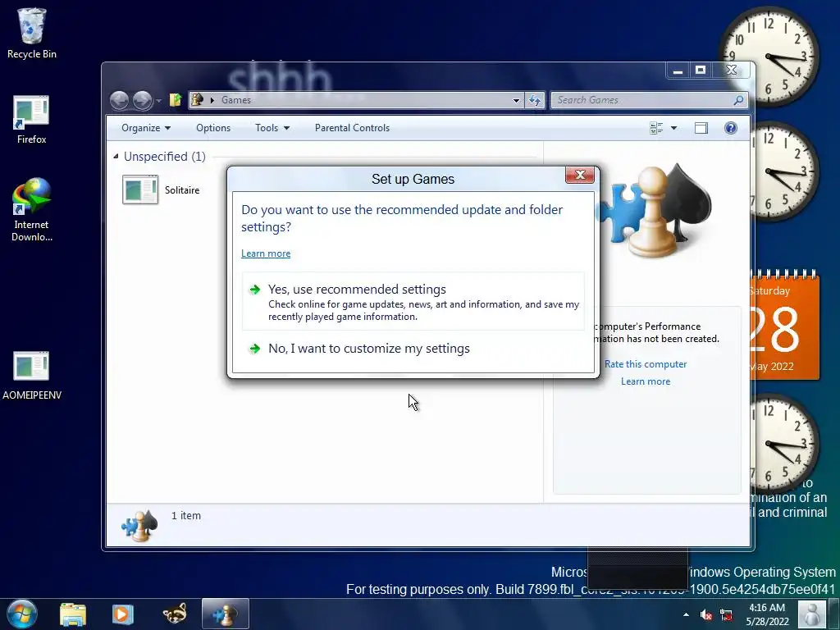
Task: Open Windows Explorer from taskbar
Action: coord(73,614)
